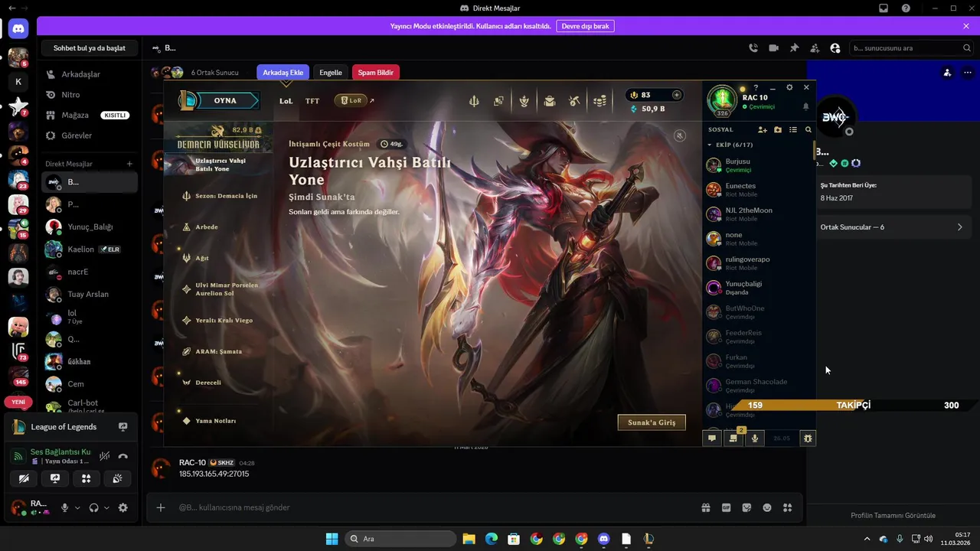Viewport: 980px width, 551px height.
Task: Hide user profile panel in Discord
Action: [x=835, y=48]
